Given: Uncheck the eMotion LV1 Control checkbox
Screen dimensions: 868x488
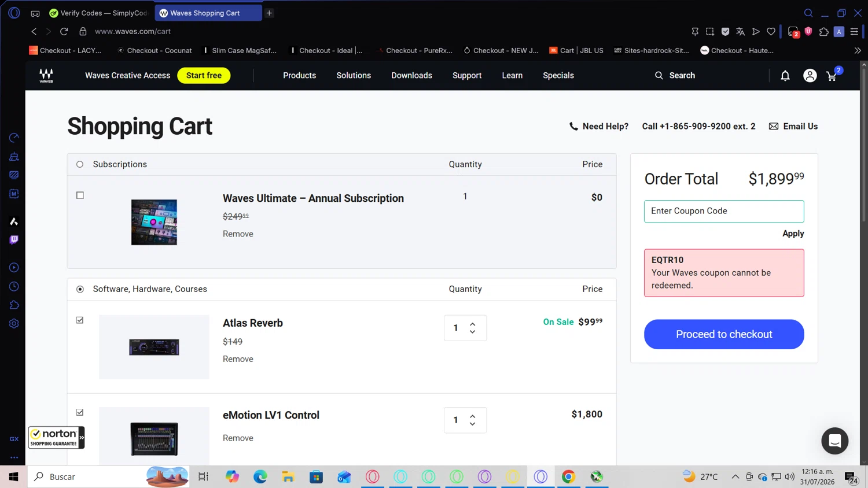Looking at the screenshot, I should click(x=80, y=412).
